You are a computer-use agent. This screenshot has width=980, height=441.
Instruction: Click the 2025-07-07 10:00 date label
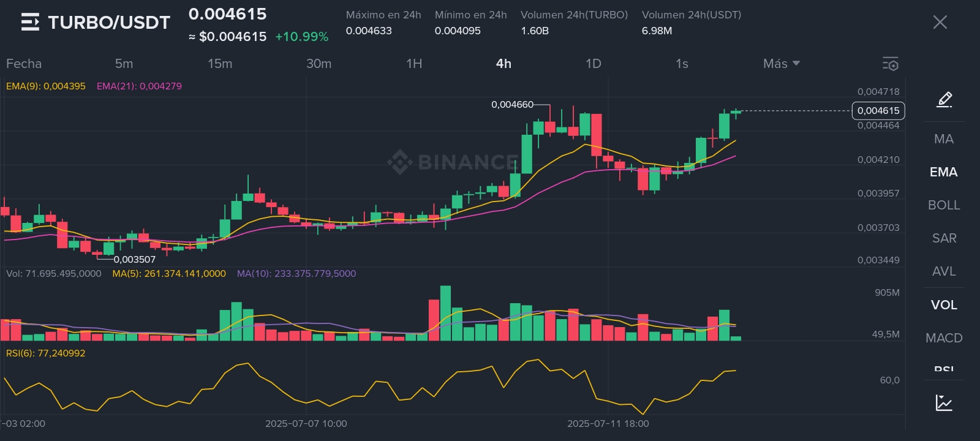click(306, 424)
